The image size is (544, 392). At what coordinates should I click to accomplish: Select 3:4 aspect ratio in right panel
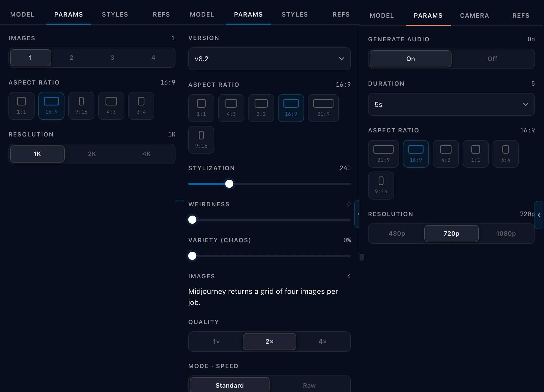[x=506, y=154]
